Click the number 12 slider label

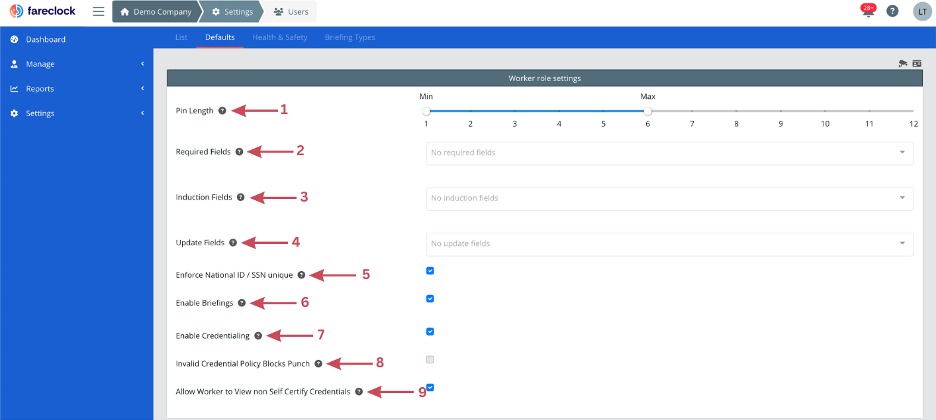tap(913, 124)
